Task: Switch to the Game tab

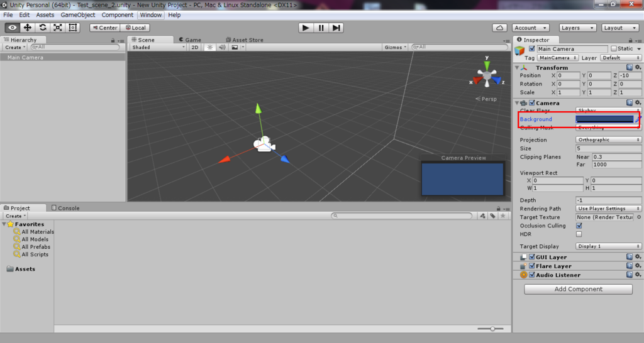Action: point(190,40)
